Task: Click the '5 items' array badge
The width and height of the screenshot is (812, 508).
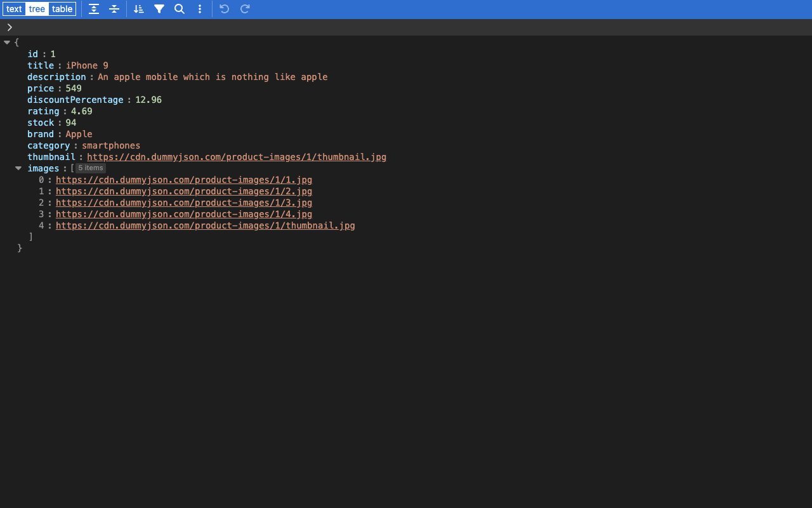Action: (91, 168)
